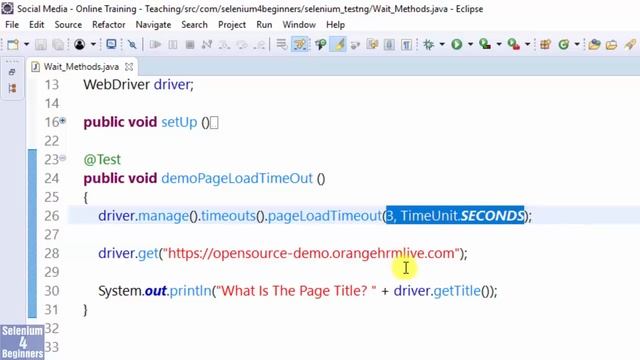Click the Search pencil icon at toolbar end
The width and height of the screenshot is (640, 360).
(x=630, y=44)
